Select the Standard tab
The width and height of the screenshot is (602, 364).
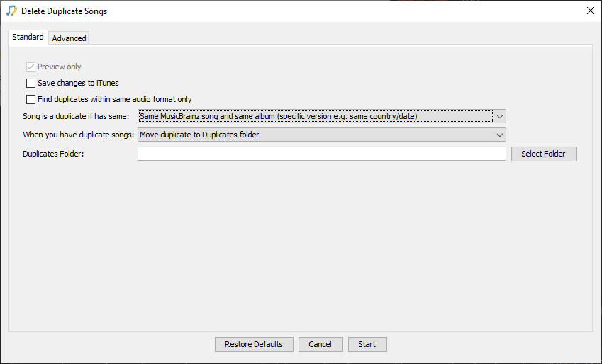[x=28, y=37]
